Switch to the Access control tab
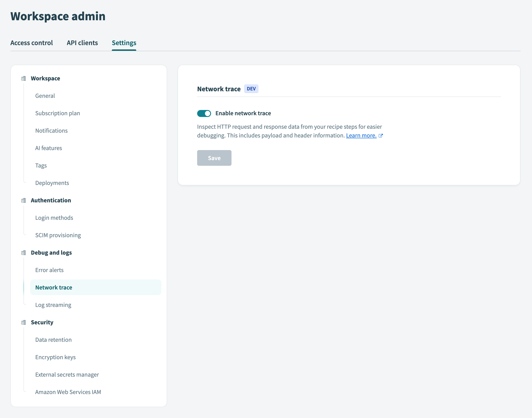 click(x=32, y=43)
